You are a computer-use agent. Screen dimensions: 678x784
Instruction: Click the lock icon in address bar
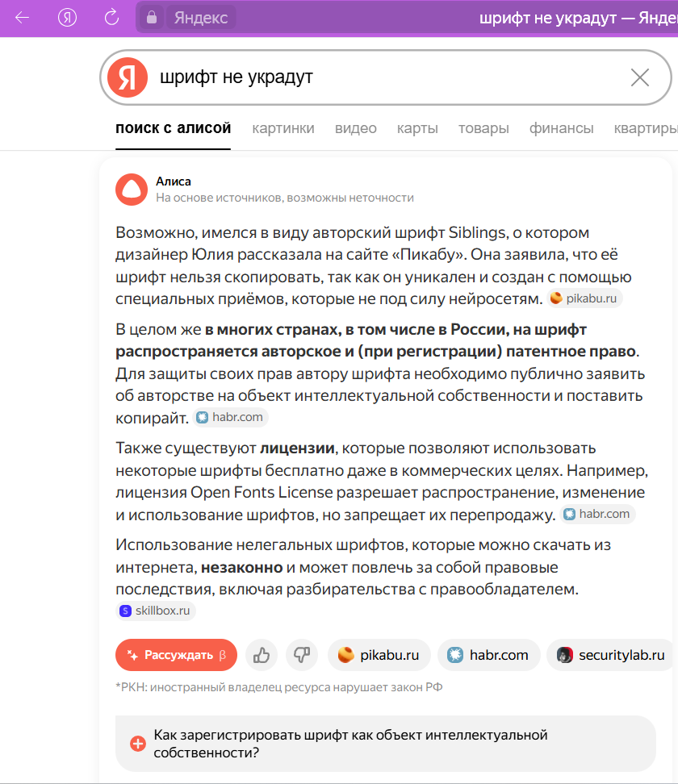151,18
